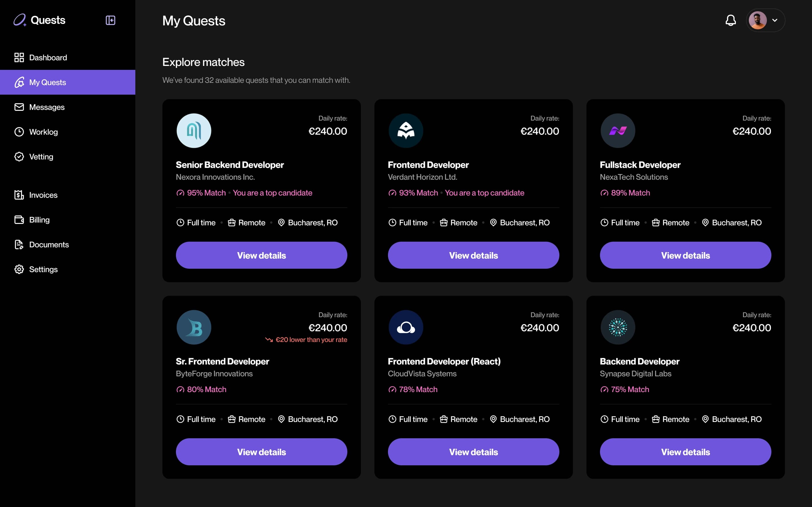Click the Invoices receipt icon

click(x=19, y=195)
